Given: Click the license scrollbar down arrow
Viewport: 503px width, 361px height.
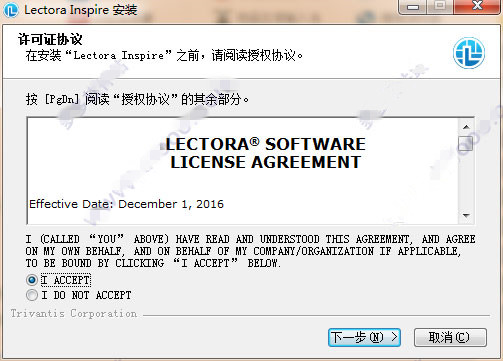Looking at the screenshot, I should 466,215.
